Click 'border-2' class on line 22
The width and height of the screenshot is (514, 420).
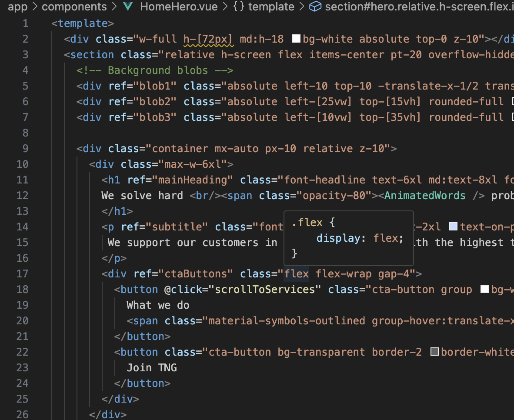point(397,352)
